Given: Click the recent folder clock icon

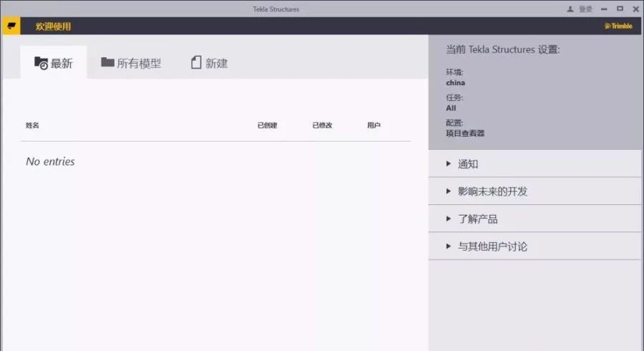Looking at the screenshot, I should click(x=41, y=63).
